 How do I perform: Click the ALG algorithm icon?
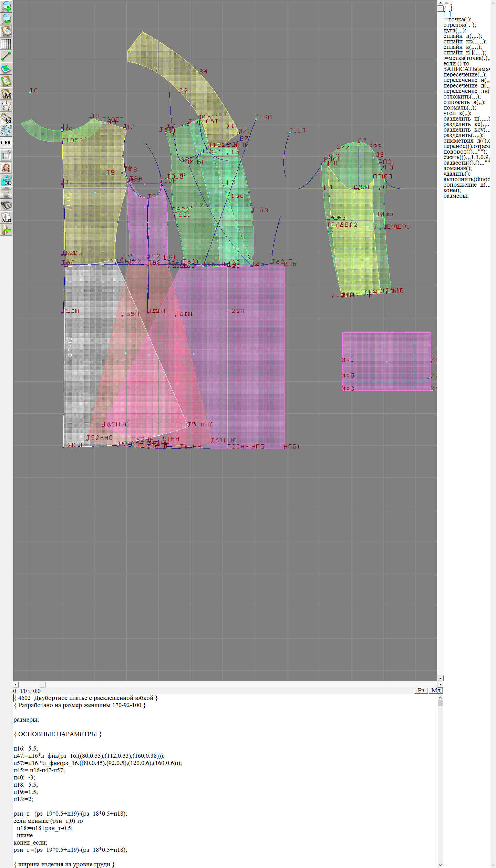6,218
